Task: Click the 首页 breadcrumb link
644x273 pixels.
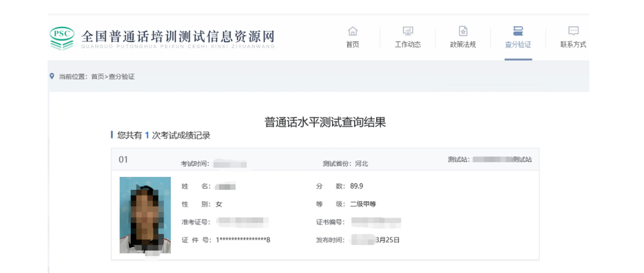Action: click(98, 76)
